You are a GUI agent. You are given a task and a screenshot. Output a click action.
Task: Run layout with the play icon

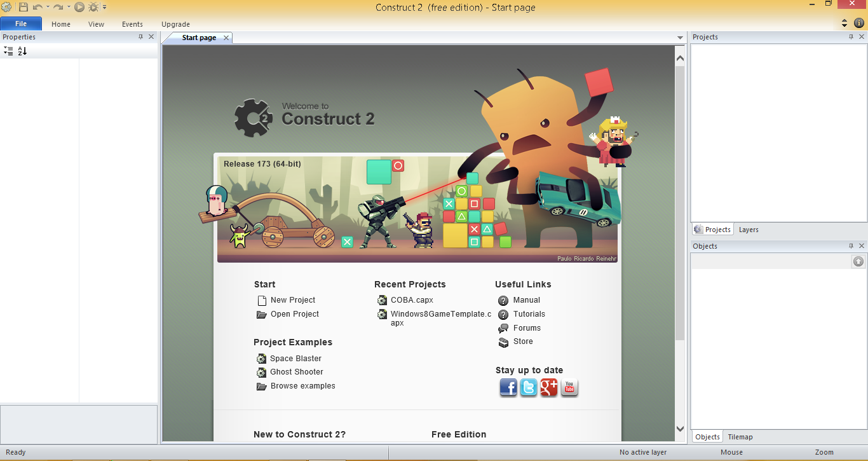[79, 7]
